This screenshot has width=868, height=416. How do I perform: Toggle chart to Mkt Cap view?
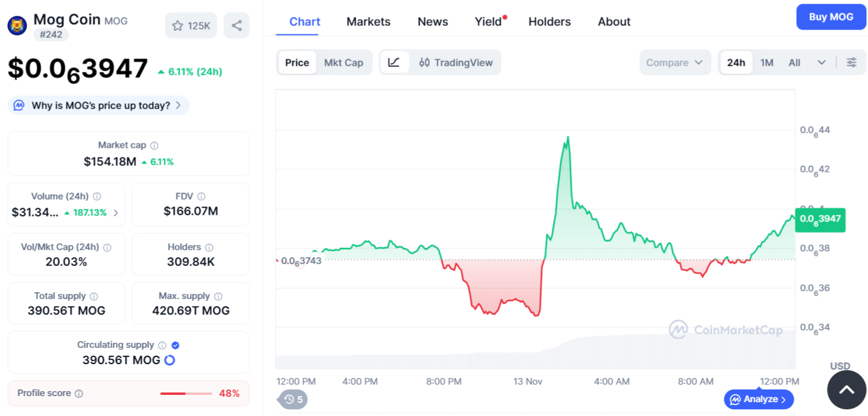tap(343, 63)
